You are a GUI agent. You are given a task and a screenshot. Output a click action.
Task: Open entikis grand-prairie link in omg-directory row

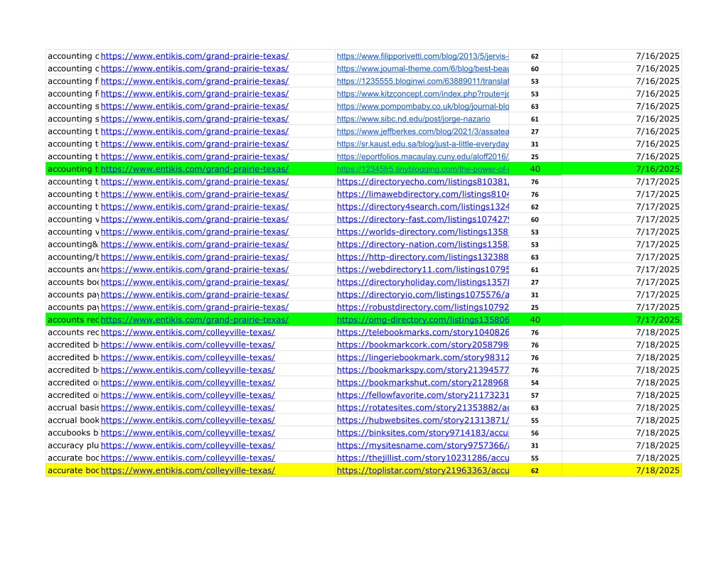coord(195,319)
